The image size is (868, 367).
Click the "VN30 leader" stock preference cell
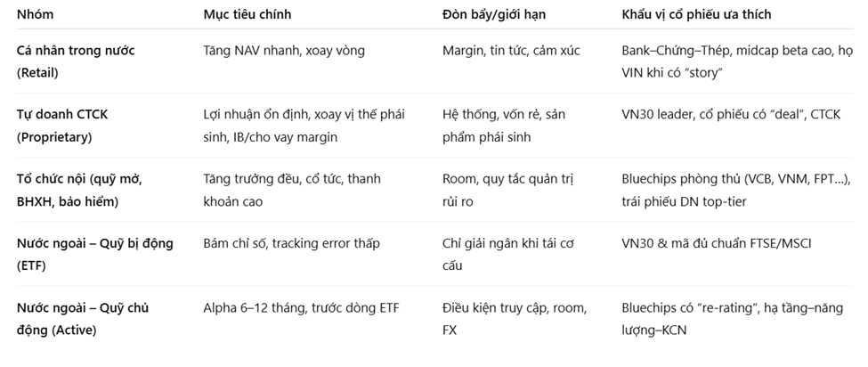pos(725,115)
